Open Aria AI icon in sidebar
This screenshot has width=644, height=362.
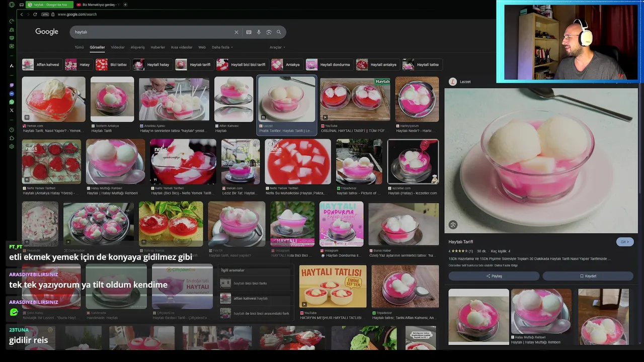(x=12, y=65)
